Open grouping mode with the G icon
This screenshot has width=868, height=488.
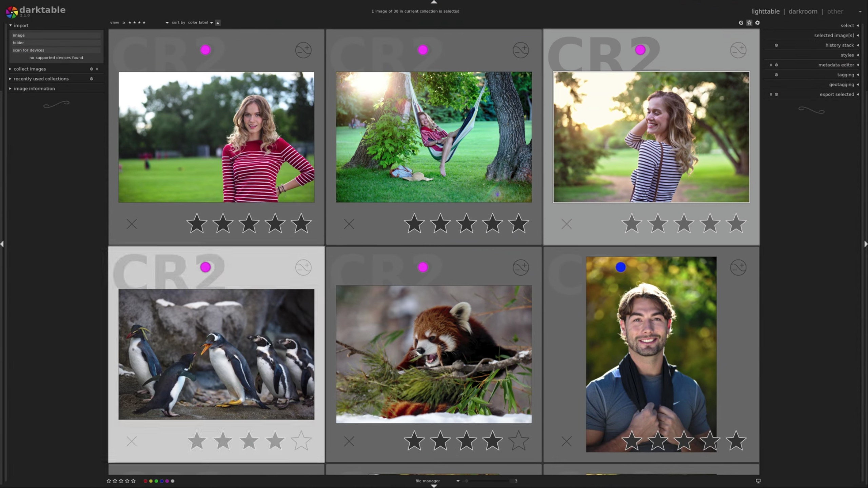[741, 23]
